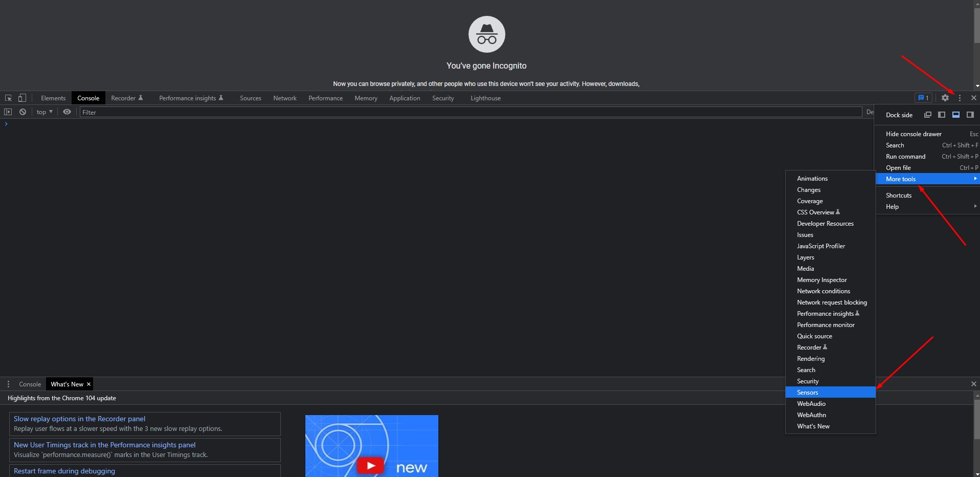Select Rendering from More tools
The width and height of the screenshot is (980, 477).
coord(831,358)
